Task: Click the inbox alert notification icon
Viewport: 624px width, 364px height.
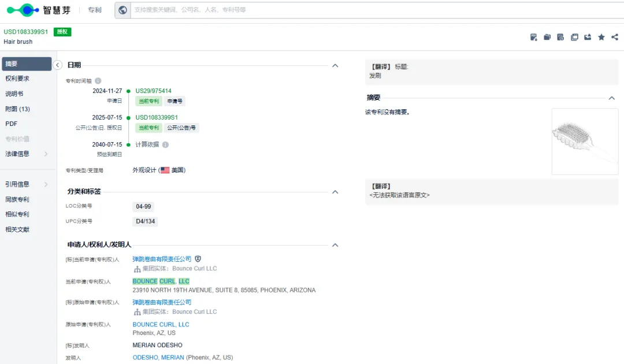Action: pos(588,37)
